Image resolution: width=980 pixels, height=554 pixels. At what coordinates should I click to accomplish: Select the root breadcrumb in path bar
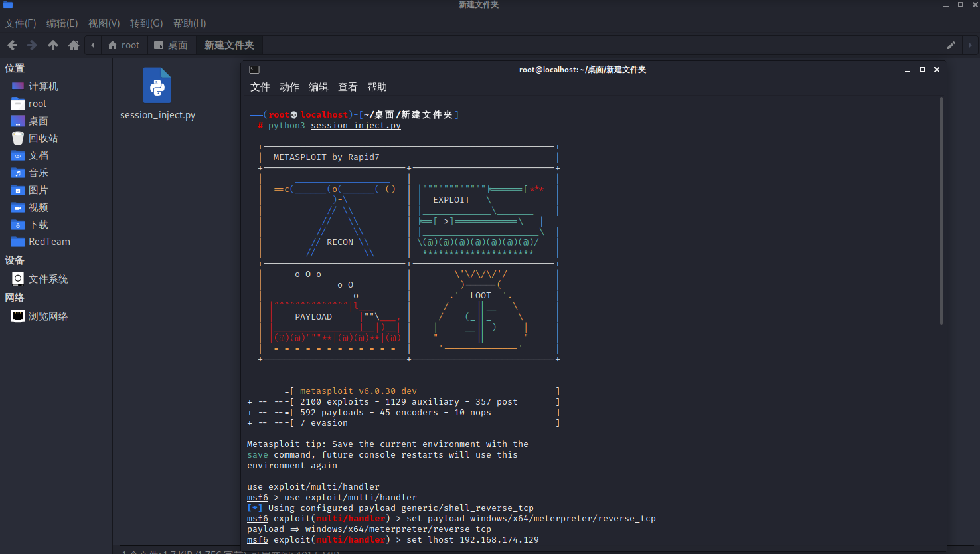tap(123, 45)
